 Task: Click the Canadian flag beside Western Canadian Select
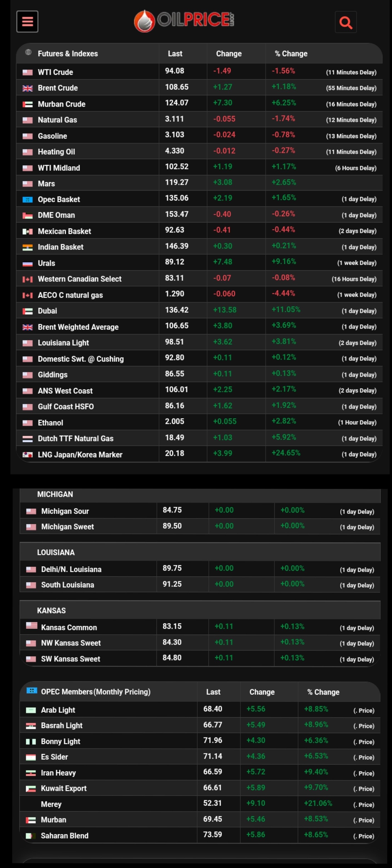(28, 279)
